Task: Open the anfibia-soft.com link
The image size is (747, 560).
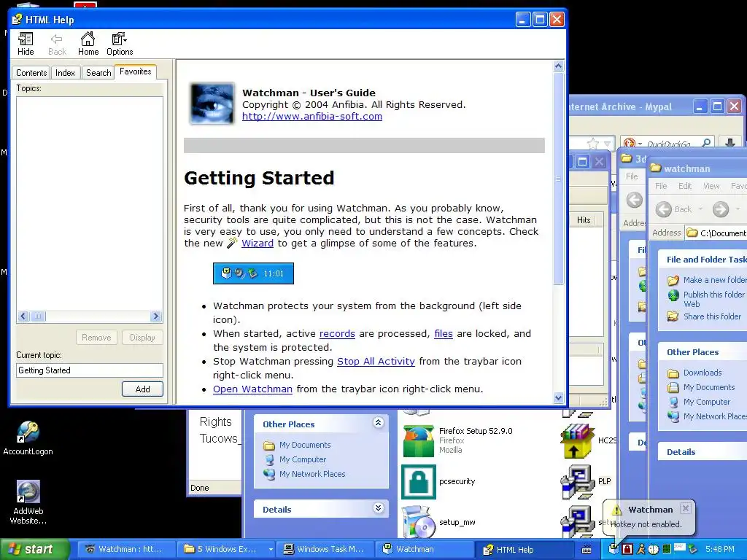Action: click(312, 116)
